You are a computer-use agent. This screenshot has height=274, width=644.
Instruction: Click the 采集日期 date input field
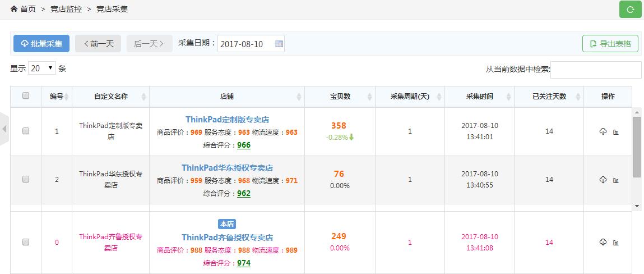[x=251, y=44]
